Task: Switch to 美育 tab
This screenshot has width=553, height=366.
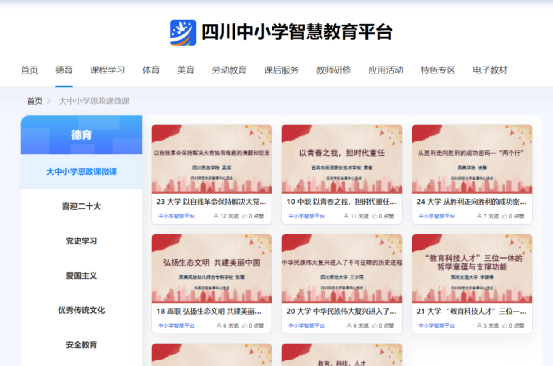Action: [x=186, y=70]
